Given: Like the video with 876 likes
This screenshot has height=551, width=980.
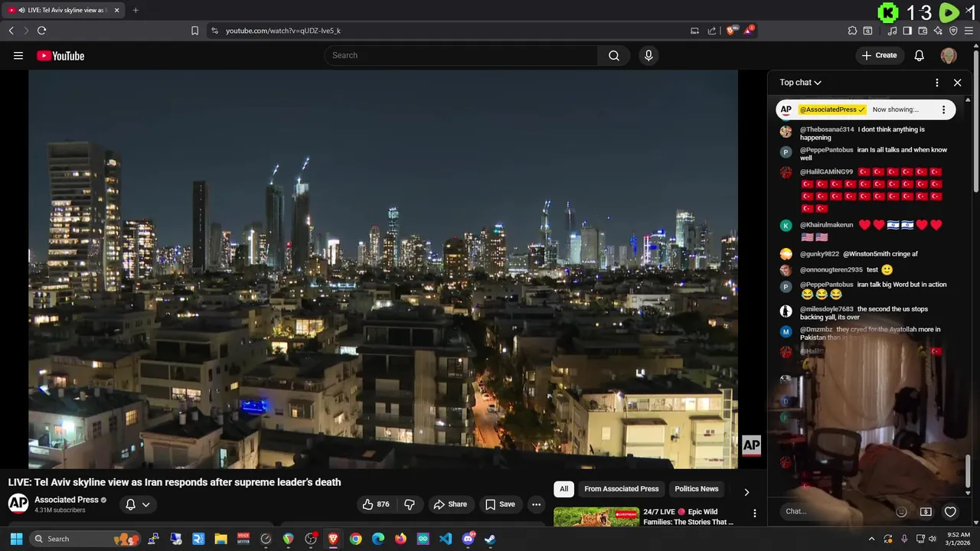Looking at the screenshot, I should tap(377, 504).
